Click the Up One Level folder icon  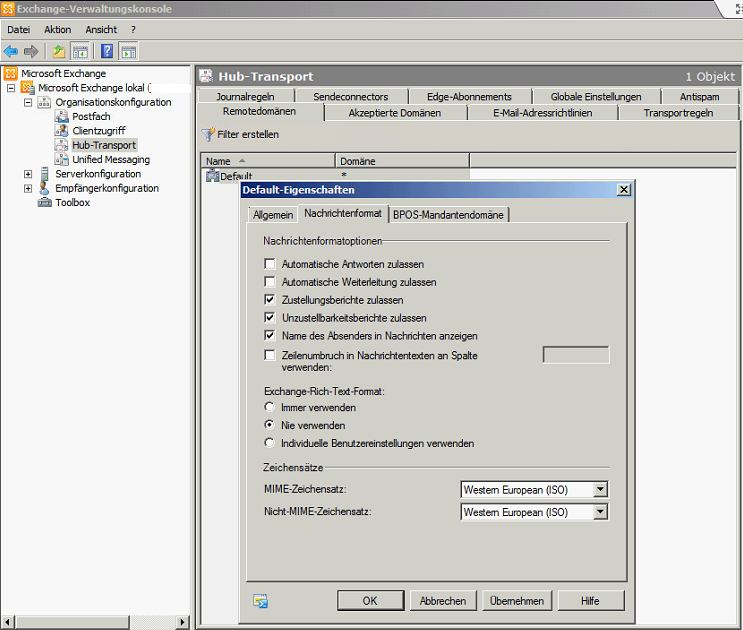pyautogui.click(x=59, y=51)
